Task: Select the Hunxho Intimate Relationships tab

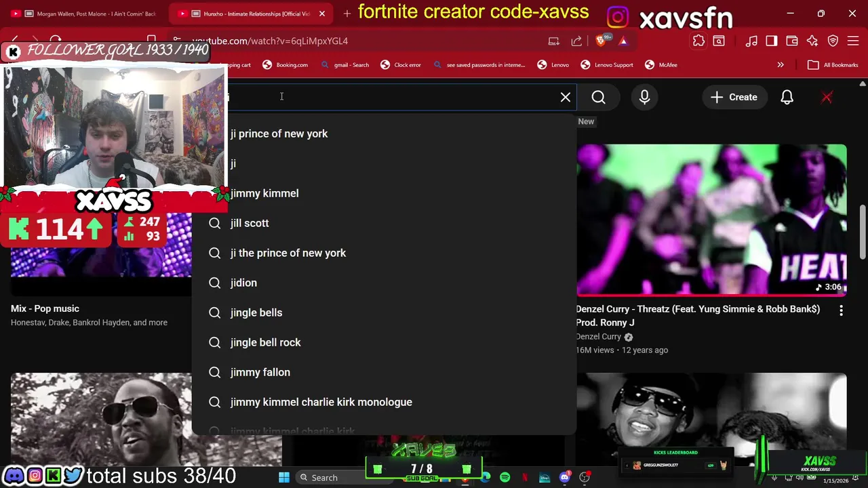Action: (x=244, y=14)
